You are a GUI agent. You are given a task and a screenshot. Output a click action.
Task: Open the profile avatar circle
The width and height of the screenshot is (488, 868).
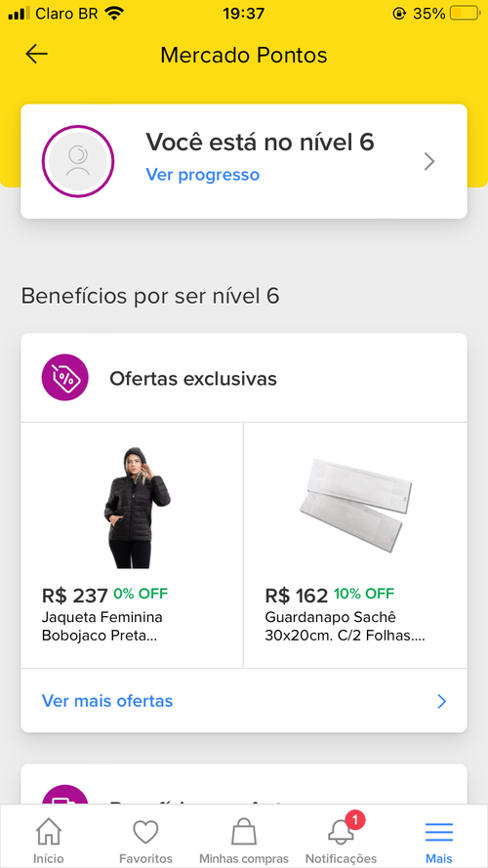click(78, 161)
